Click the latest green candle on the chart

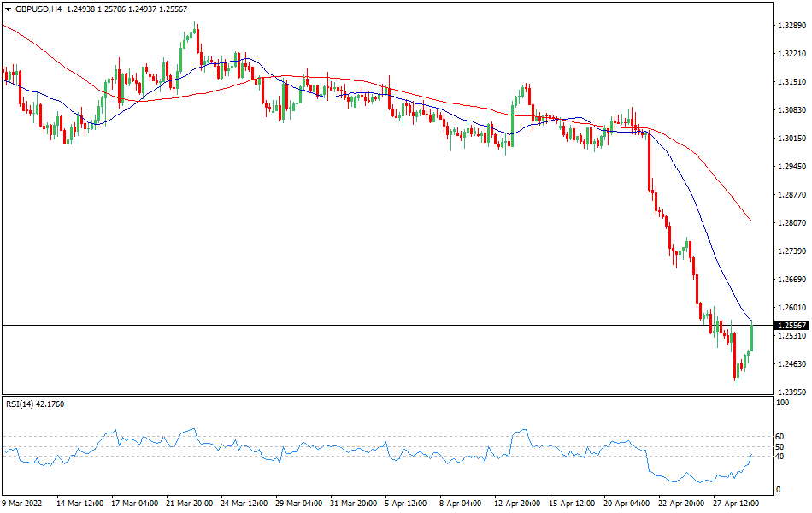(751, 337)
